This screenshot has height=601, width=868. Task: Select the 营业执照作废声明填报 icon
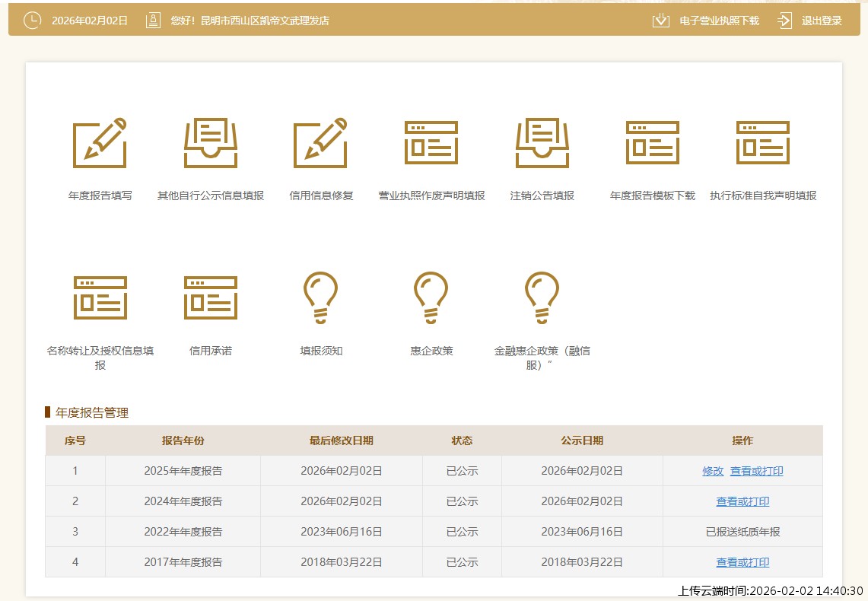coord(431,144)
